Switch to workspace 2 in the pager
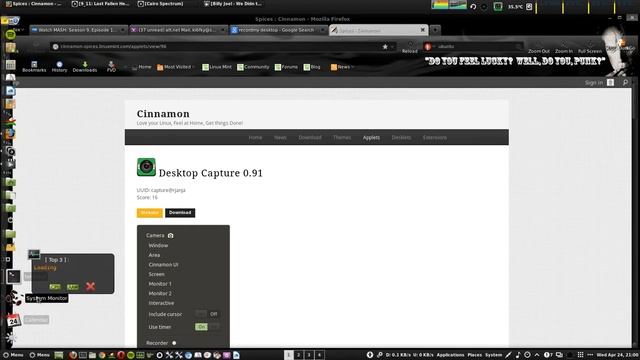The image size is (640, 360). point(298,355)
